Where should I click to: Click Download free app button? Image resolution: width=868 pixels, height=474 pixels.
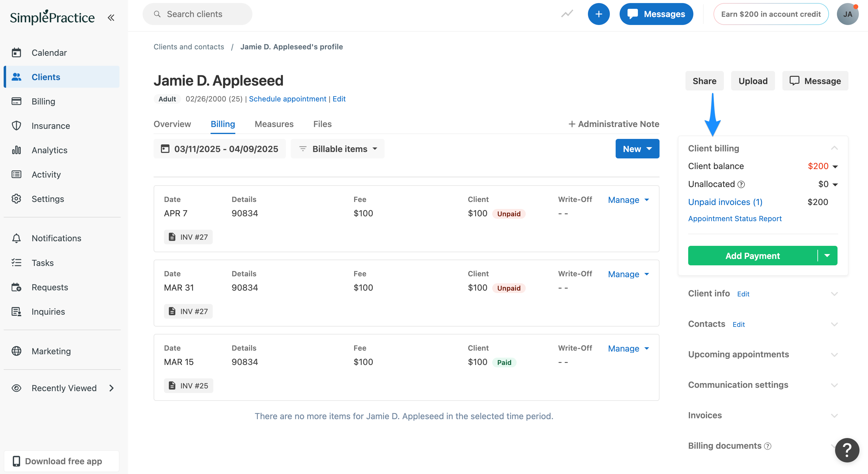pos(62,461)
